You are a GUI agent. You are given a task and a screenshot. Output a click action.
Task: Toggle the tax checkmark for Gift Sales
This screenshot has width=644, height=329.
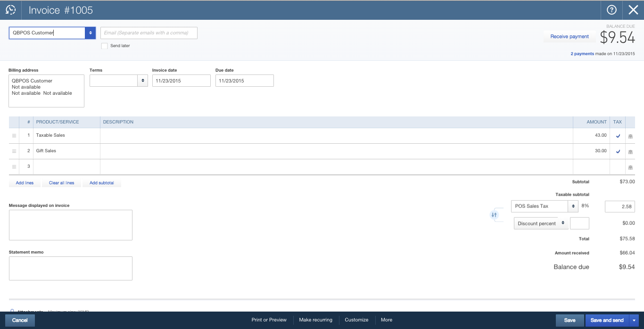[x=618, y=151]
